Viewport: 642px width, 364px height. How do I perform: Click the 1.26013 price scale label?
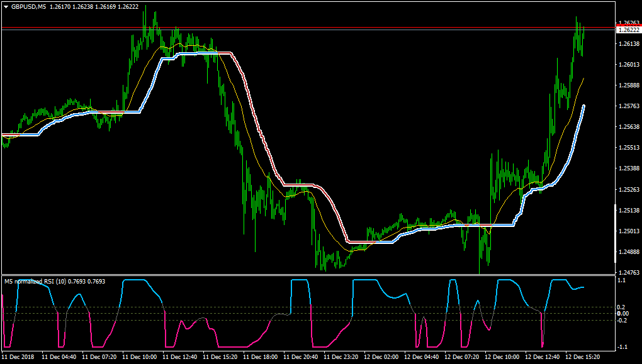click(629, 64)
